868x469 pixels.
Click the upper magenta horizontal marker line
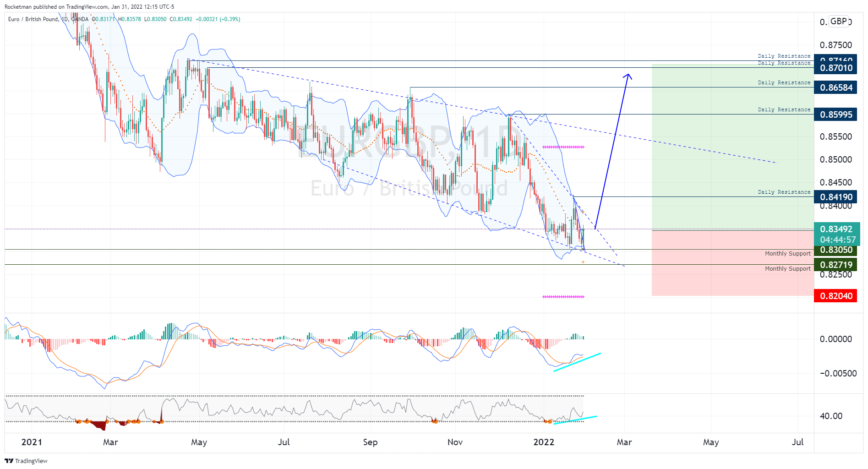563,147
